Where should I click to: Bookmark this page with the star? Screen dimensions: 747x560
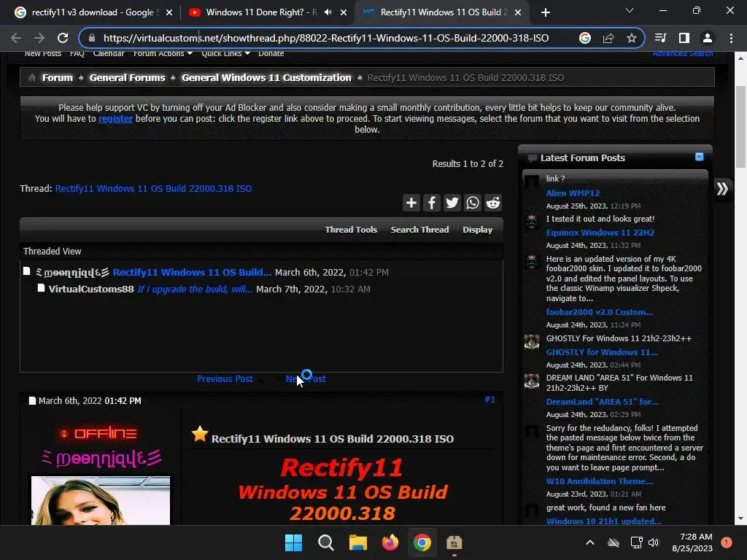632,38
